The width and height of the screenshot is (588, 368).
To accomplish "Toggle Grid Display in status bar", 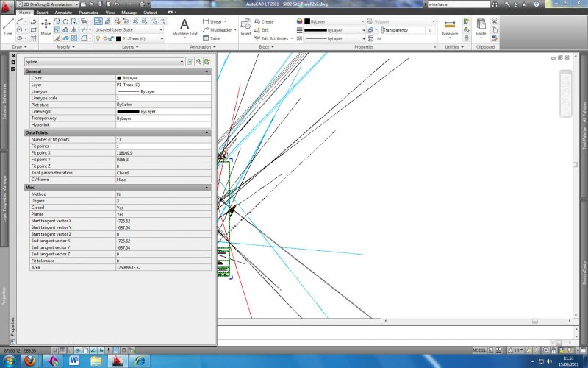I will click(62, 350).
